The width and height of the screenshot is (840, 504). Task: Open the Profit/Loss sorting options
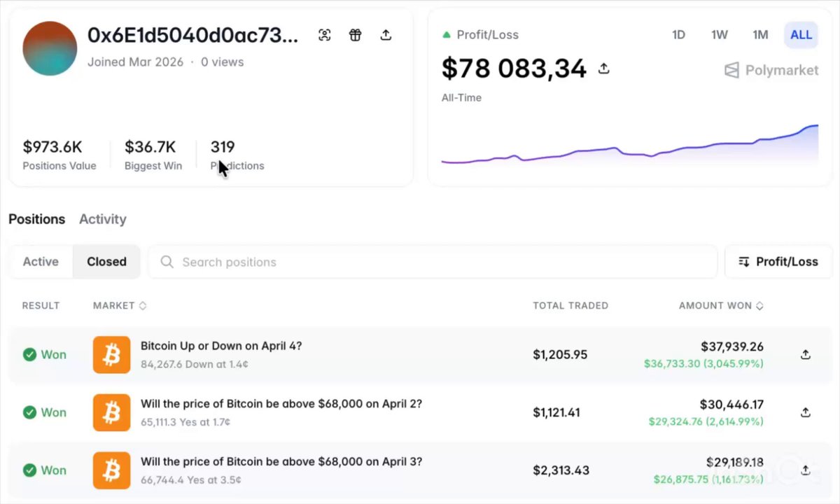pyautogui.click(x=778, y=261)
